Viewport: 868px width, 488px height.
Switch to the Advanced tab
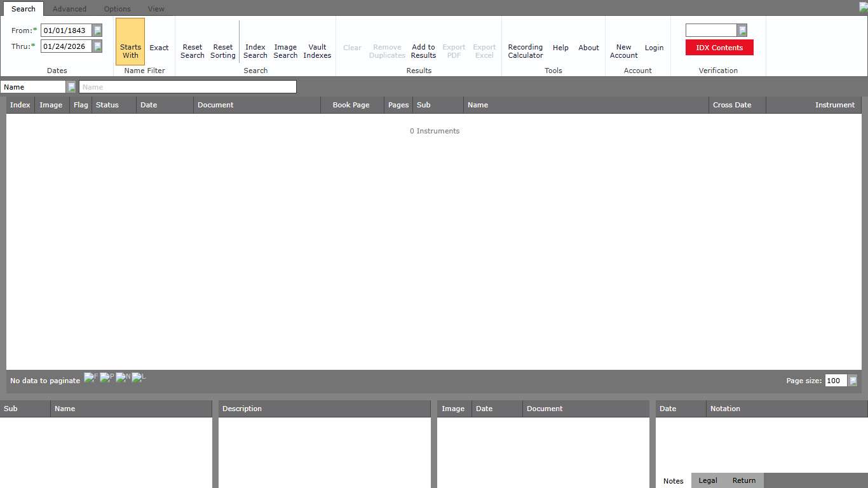[x=69, y=9]
